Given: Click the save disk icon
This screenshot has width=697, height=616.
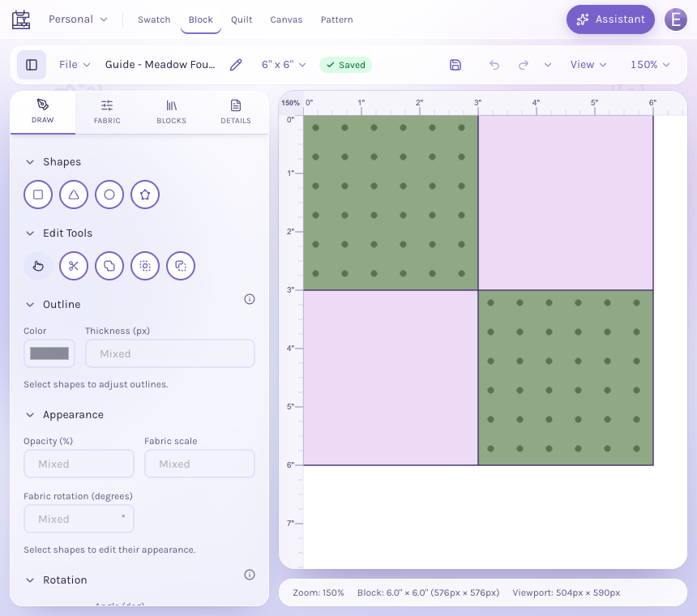Looking at the screenshot, I should pos(455,65).
